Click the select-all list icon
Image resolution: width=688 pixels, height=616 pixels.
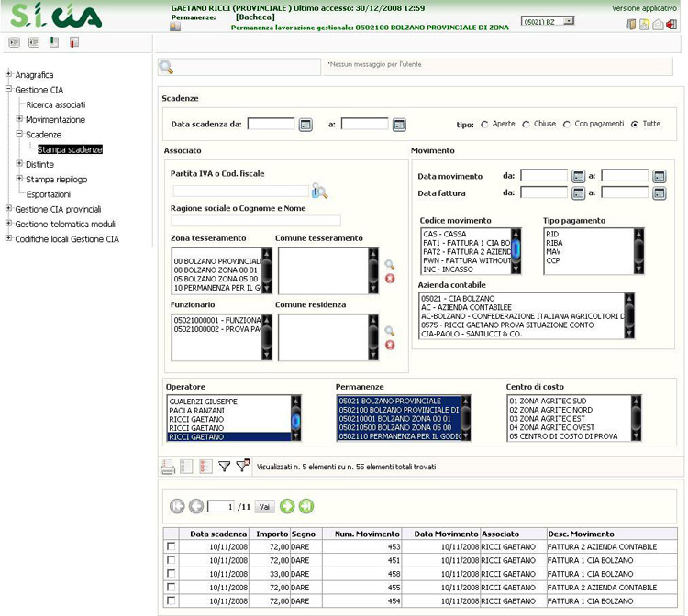(186, 467)
